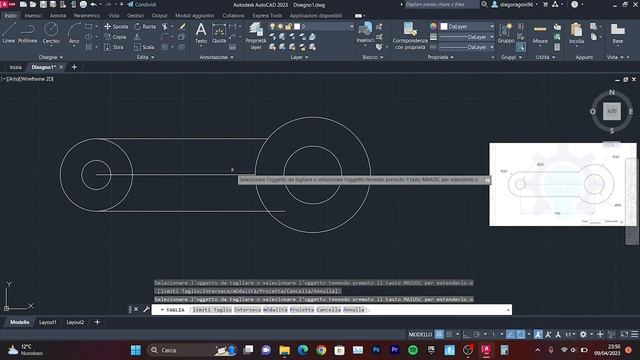Click the Incolla paste tool

pos(576,33)
